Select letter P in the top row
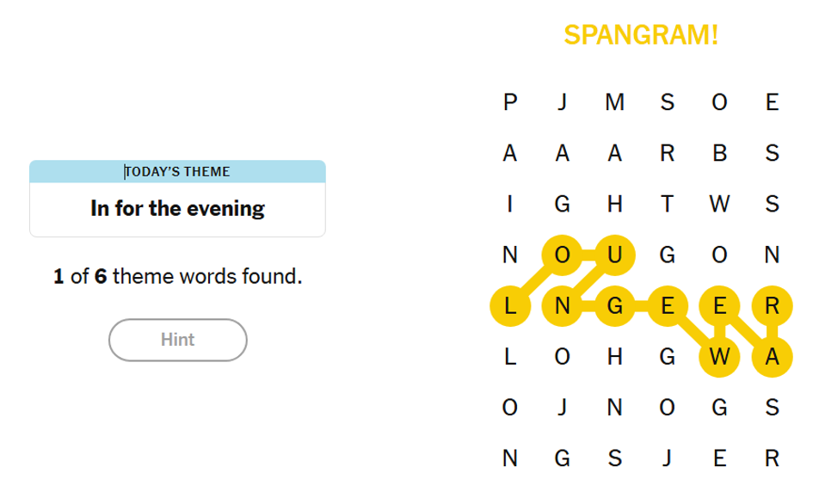Image resolution: width=825 pixels, height=504 pixels. click(510, 103)
